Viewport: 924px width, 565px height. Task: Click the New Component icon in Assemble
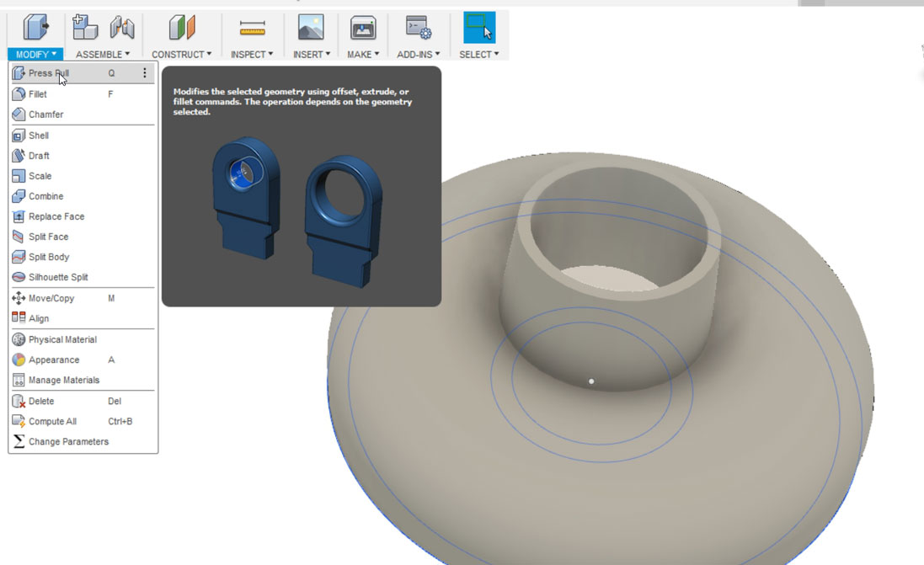[85, 27]
